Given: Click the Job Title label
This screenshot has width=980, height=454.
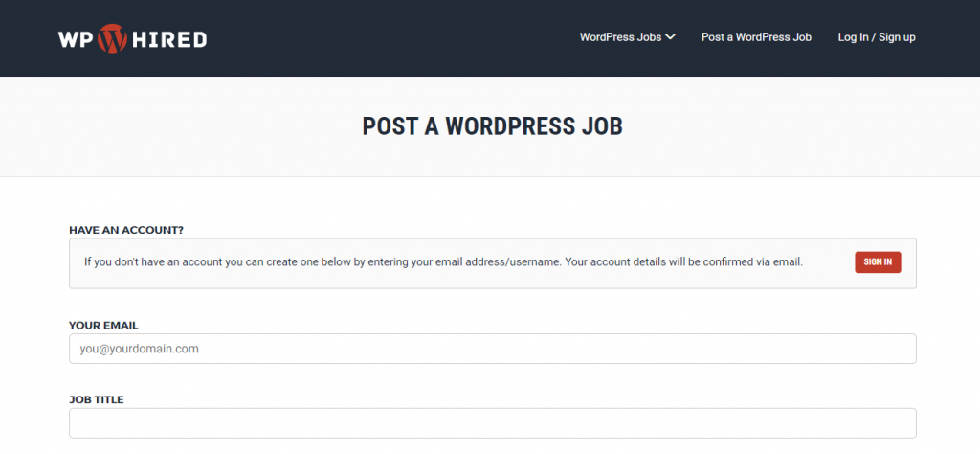Looking at the screenshot, I should pos(97,400).
